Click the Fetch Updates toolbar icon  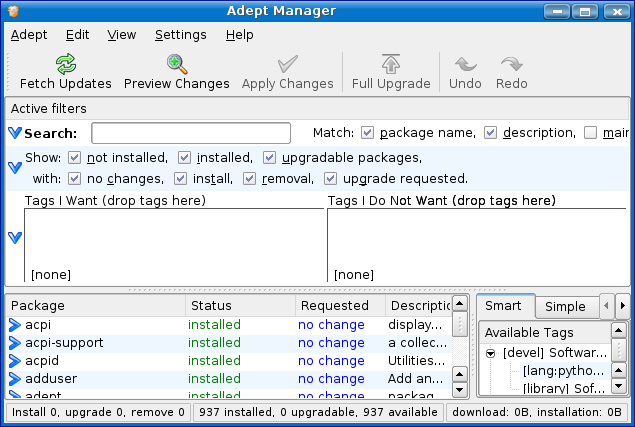pos(66,65)
